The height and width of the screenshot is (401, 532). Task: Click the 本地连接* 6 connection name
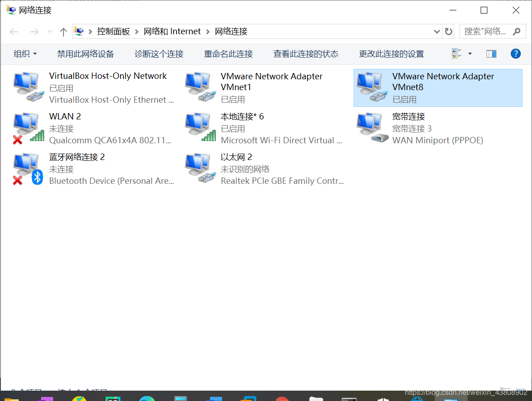click(x=242, y=116)
